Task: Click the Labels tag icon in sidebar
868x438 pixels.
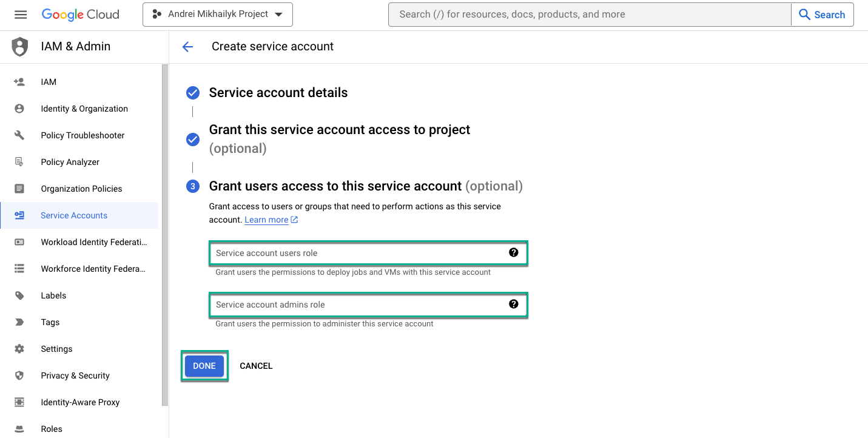Action: click(x=19, y=295)
